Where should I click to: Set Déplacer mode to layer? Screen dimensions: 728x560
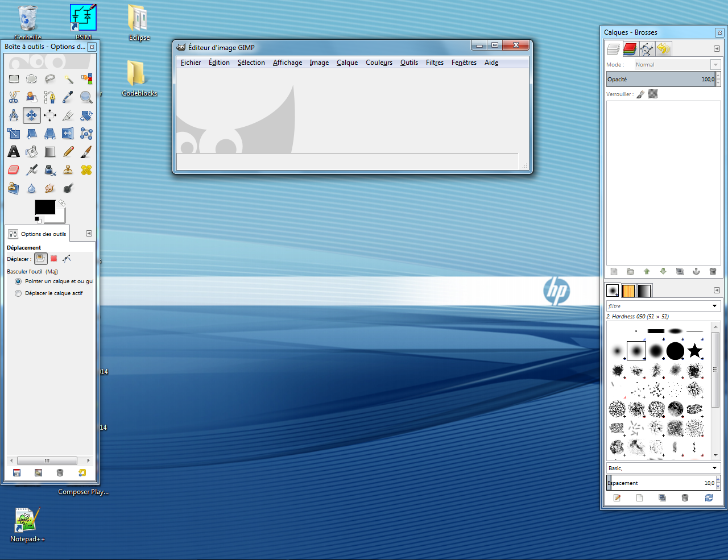pos(40,259)
